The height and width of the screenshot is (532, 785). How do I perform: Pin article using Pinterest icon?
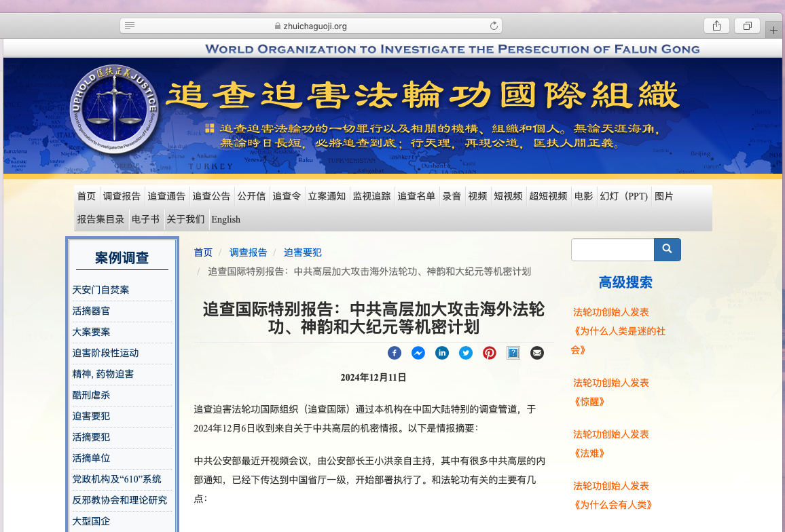point(490,353)
